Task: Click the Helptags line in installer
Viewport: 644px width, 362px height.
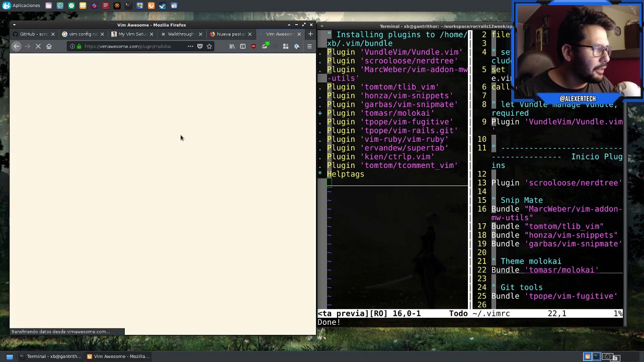Action: tap(346, 174)
